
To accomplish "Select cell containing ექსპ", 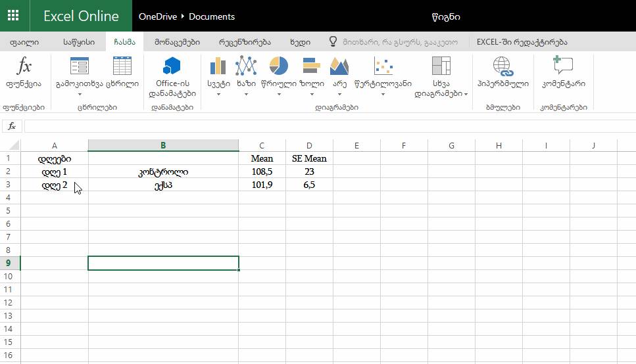I will (163, 185).
